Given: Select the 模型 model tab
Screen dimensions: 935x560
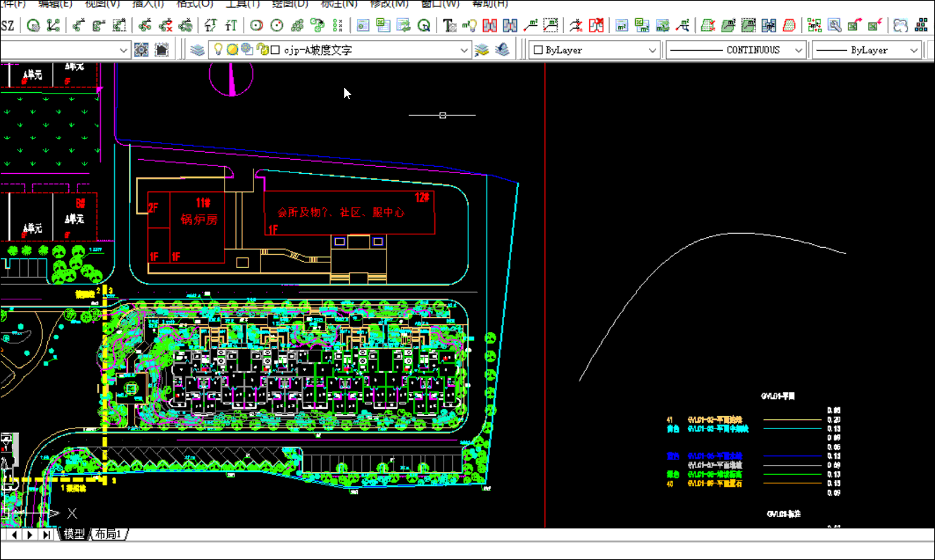Looking at the screenshot, I should (x=74, y=535).
